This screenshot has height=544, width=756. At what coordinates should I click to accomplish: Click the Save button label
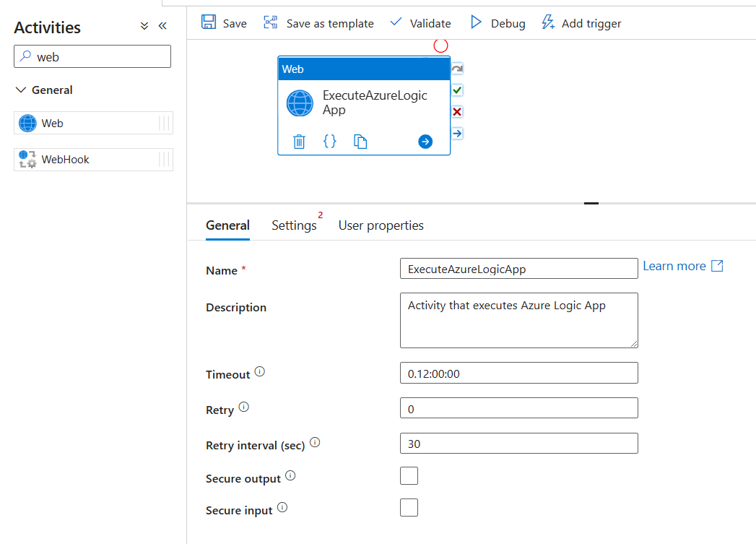point(235,23)
